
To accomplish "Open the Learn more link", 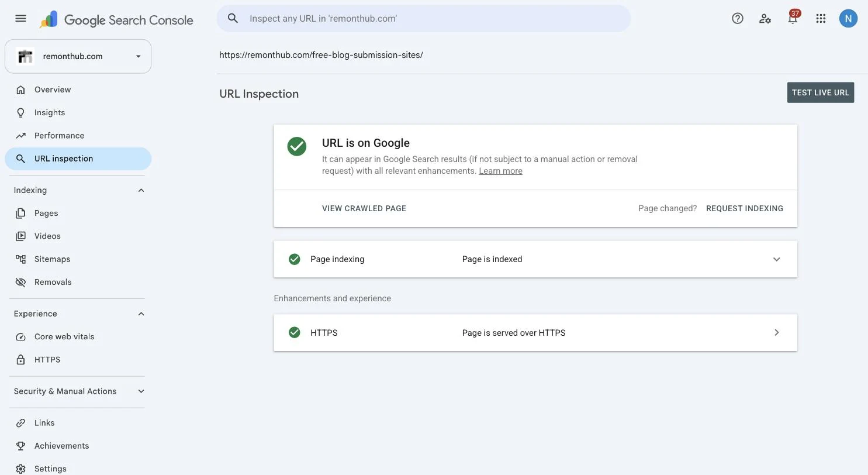I will coord(500,171).
